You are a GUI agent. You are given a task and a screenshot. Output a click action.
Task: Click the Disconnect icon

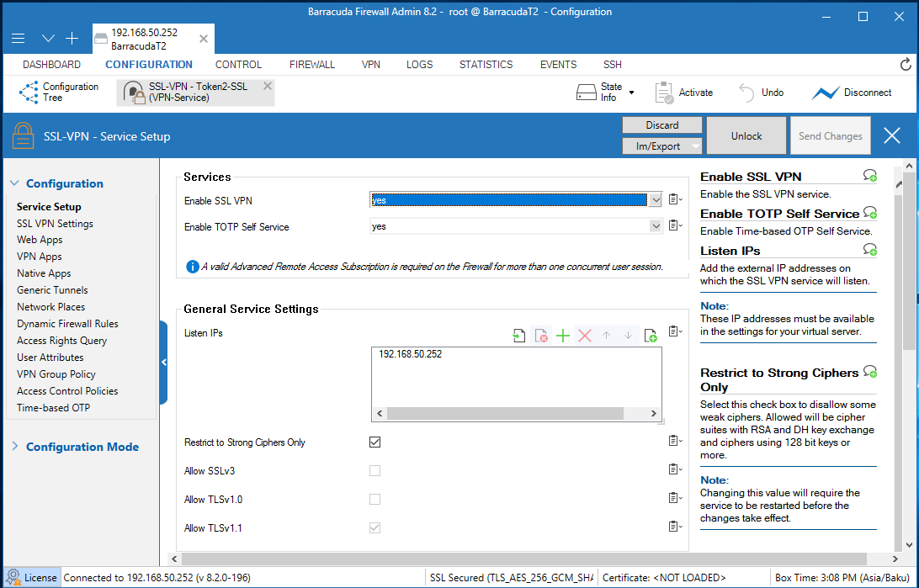825,93
